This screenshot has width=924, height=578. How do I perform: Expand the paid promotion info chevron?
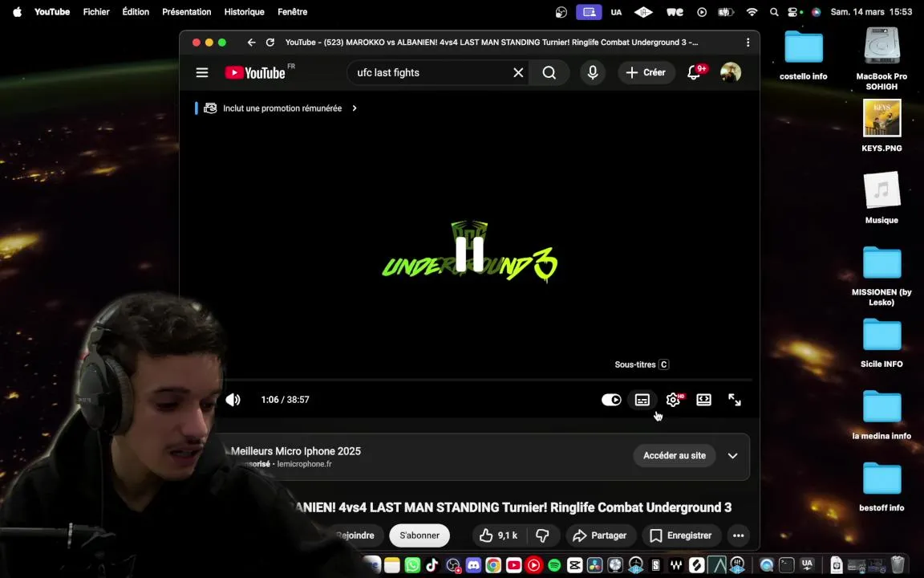(355, 108)
